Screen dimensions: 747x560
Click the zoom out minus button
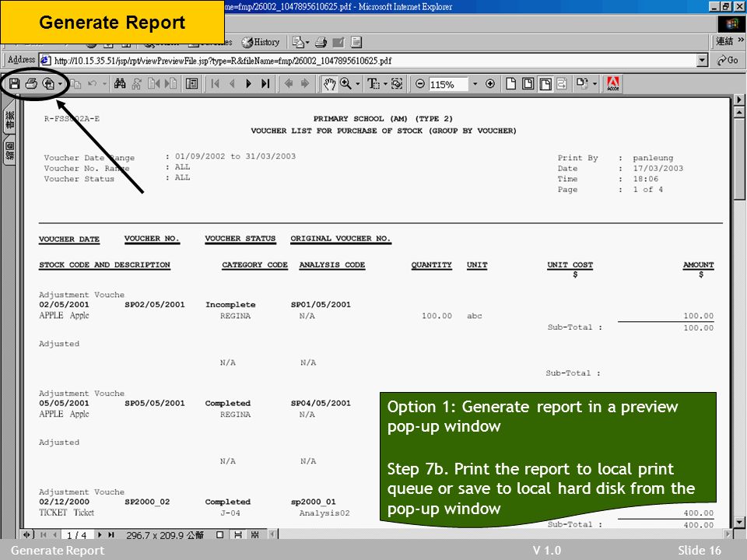coord(419,84)
